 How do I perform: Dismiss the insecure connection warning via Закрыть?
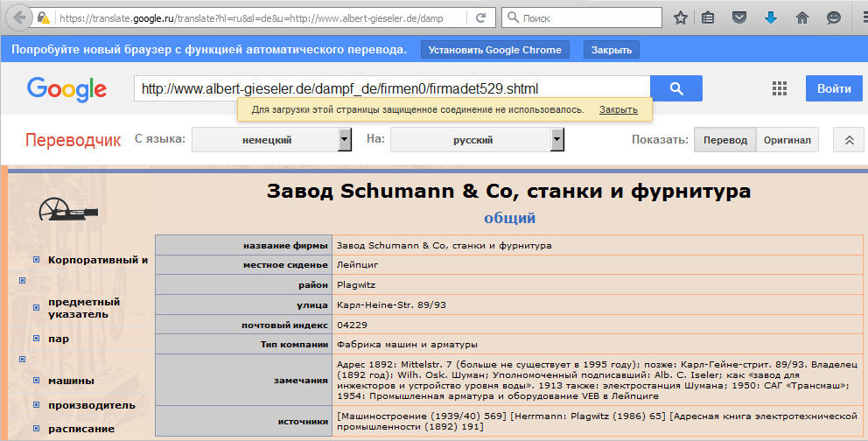[619, 110]
